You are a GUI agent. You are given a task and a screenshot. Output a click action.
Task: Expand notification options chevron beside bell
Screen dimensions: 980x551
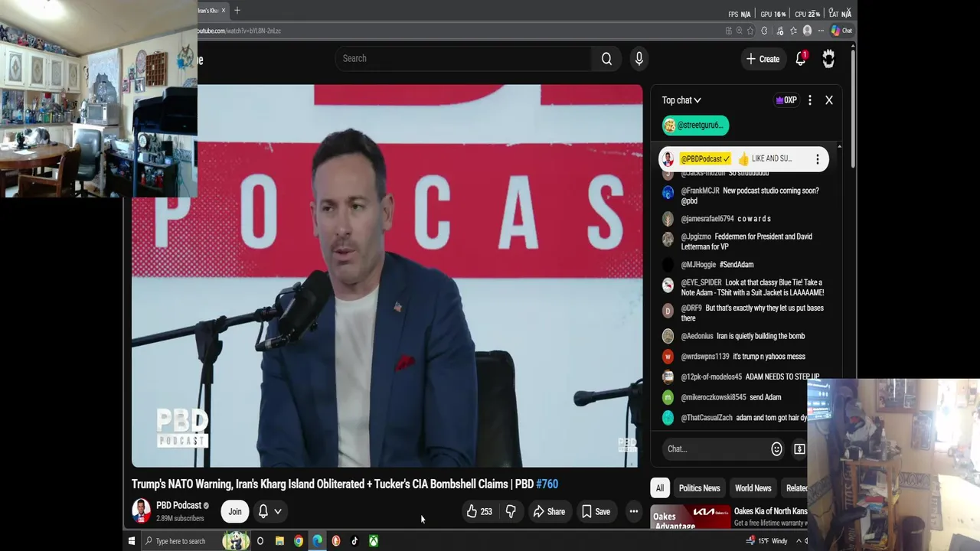278,511
